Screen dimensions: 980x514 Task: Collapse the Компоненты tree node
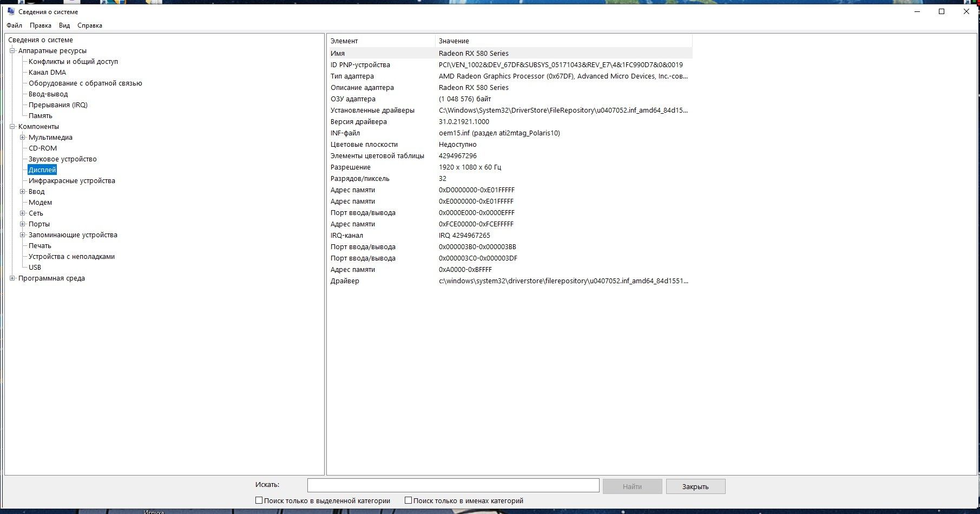12,126
